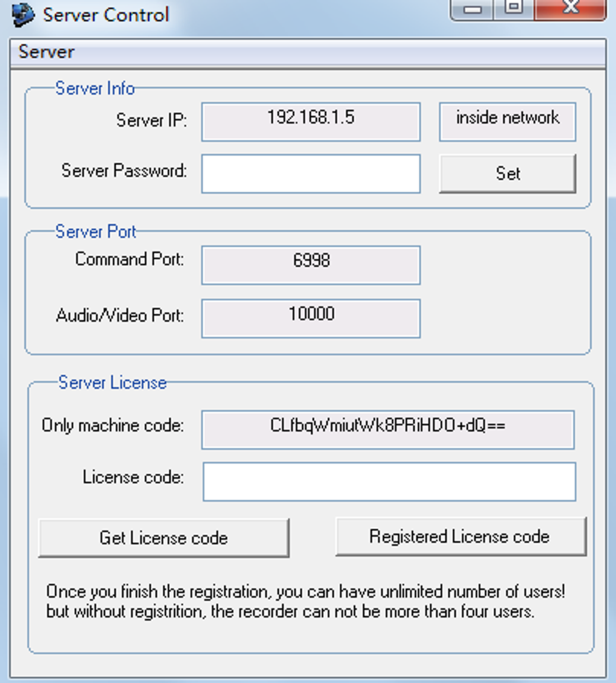Click the Server Password: label

[124, 170]
